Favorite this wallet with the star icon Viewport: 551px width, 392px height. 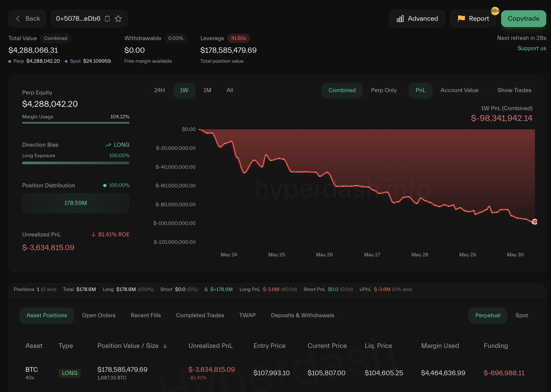(118, 19)
